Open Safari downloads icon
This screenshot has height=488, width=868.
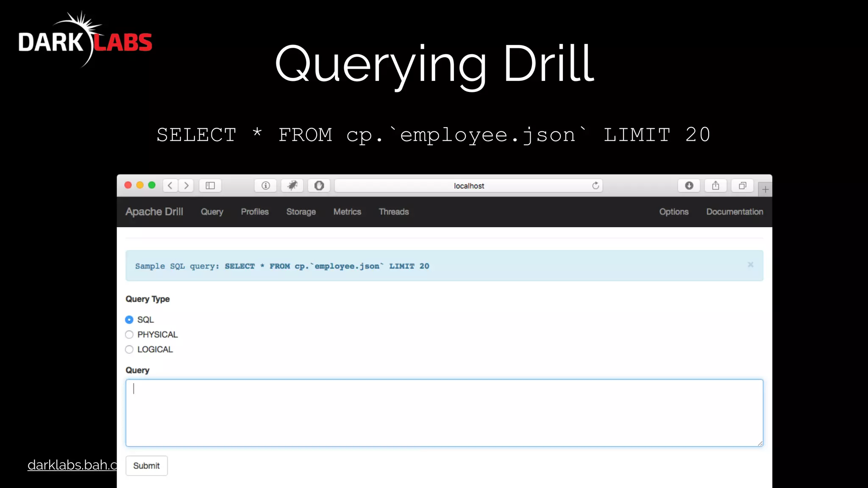click(689, 186)
